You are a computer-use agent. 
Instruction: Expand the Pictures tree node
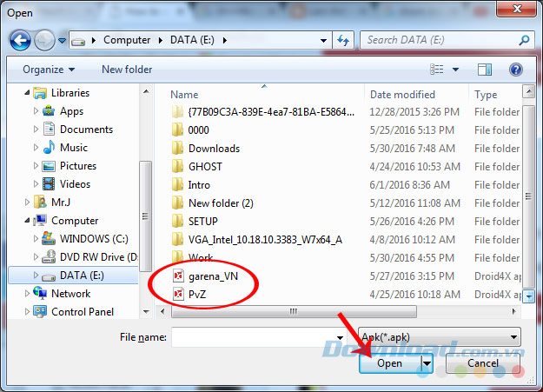(x=36, y=166)
